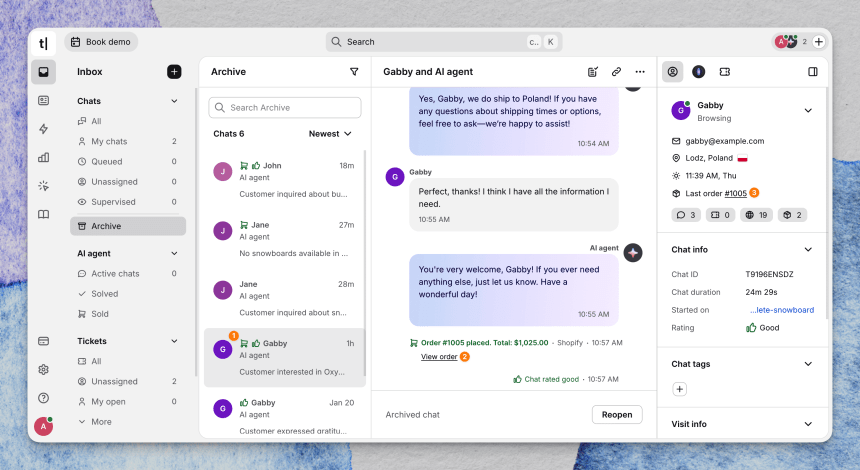Open the Knowledge base book icon
The image size is (860, 470).
tap(43, 214)
